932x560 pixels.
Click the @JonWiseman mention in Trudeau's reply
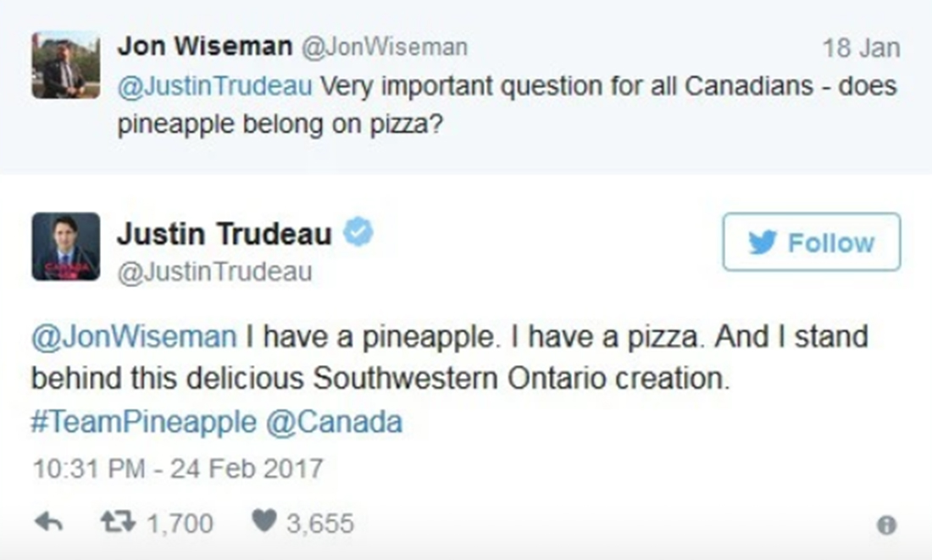(133, 336)
